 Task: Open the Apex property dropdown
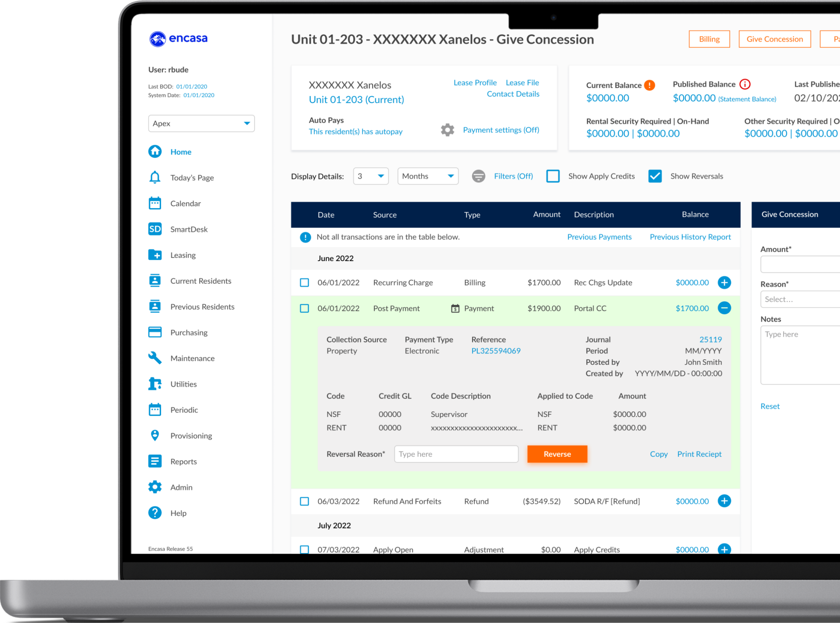(201, 123)
